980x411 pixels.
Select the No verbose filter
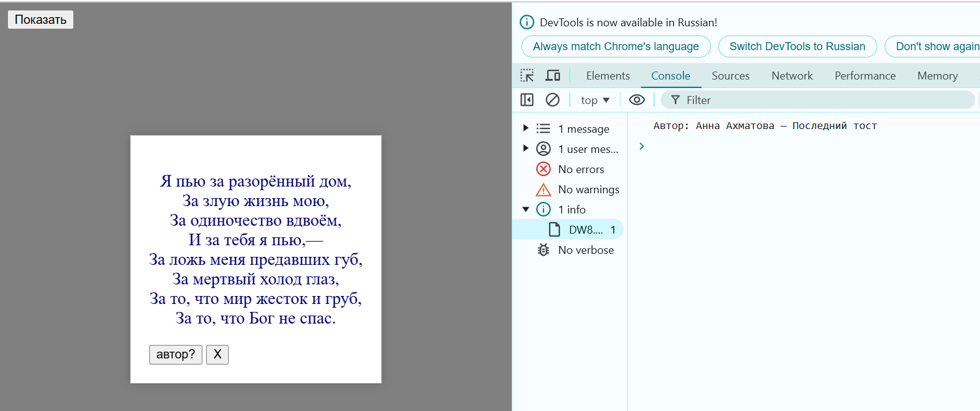(585, 250)
